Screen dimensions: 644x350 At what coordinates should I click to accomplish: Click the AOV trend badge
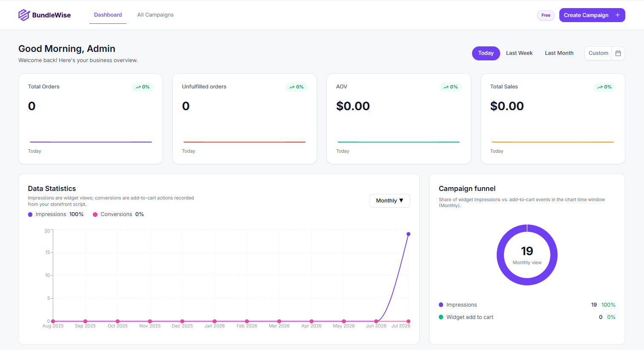450,87
